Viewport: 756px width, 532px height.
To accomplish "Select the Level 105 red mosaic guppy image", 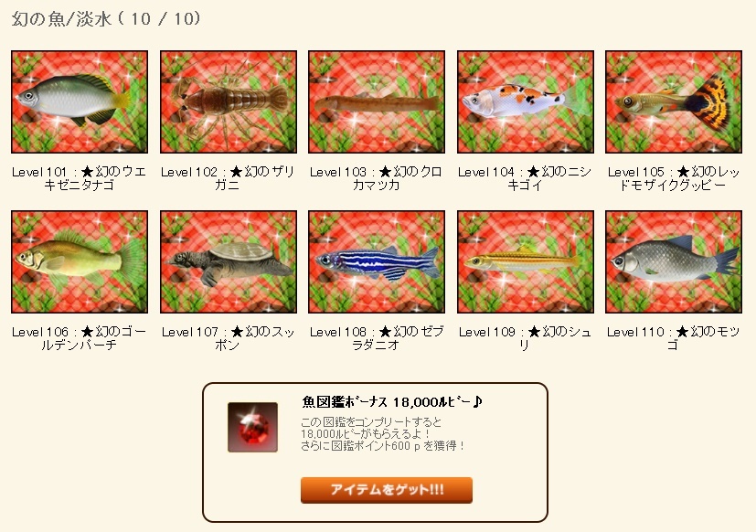I will pos(674,101).
